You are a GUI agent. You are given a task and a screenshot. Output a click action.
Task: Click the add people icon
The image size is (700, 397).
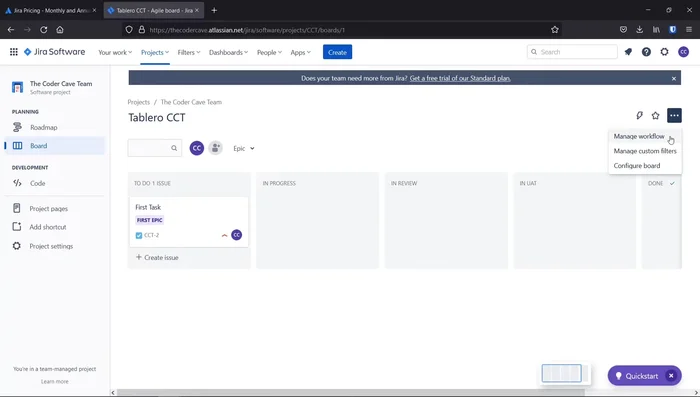(x=216, y=148)
